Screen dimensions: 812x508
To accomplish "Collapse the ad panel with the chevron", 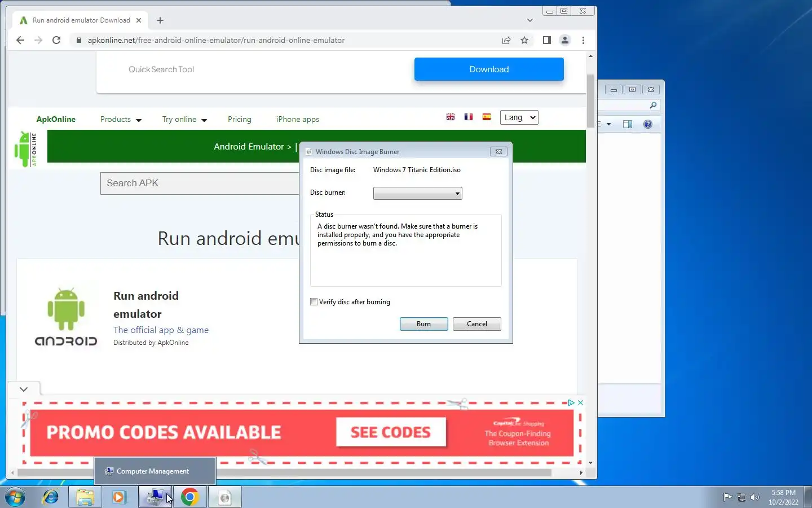I will tap(24, 389).
